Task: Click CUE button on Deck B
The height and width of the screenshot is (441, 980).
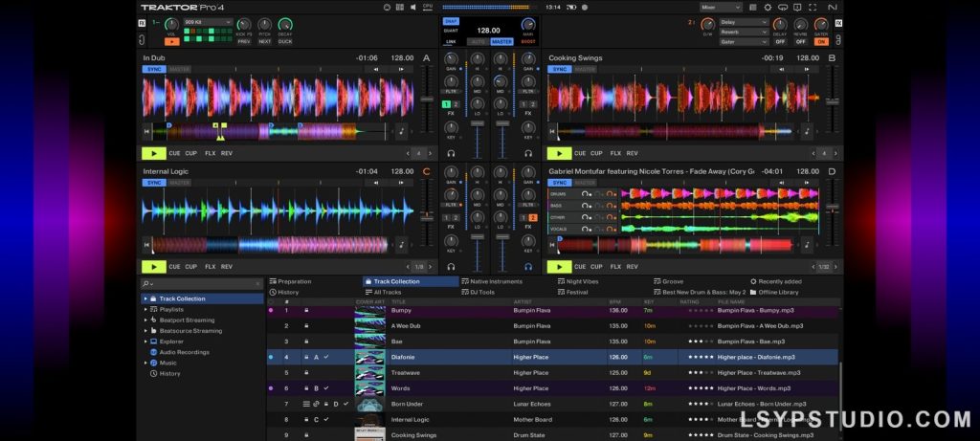Action: [580, 153]
